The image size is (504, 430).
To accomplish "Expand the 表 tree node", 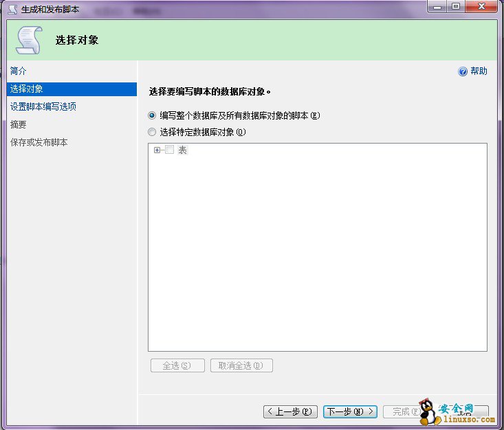I will [x=157, y=150].
